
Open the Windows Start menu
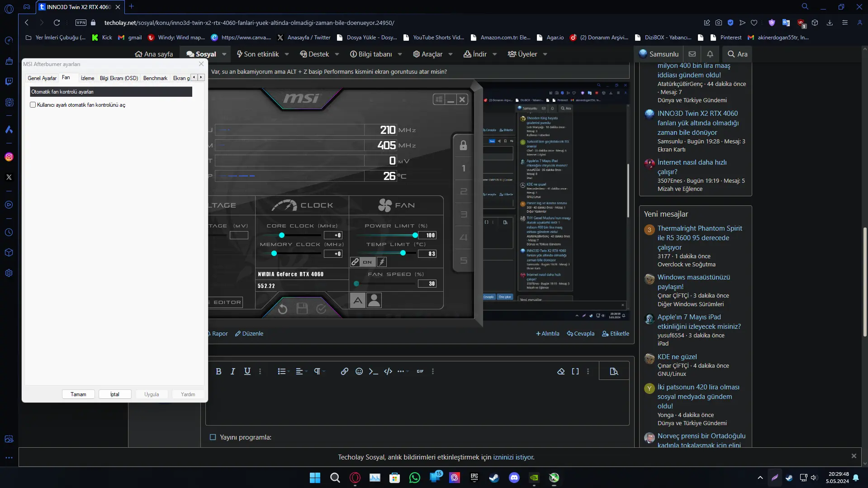click(x=315, y=478)
